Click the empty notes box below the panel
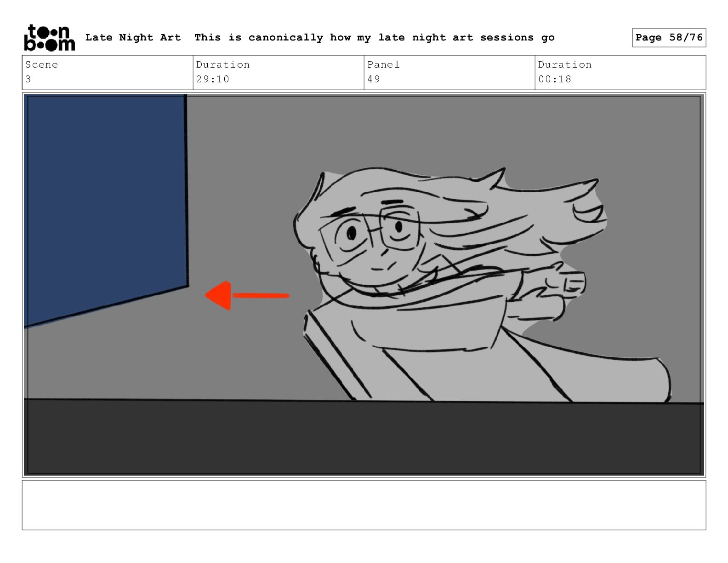Image resolution: width=728 pixels, height=563 pixels. (x=364, y=505)
